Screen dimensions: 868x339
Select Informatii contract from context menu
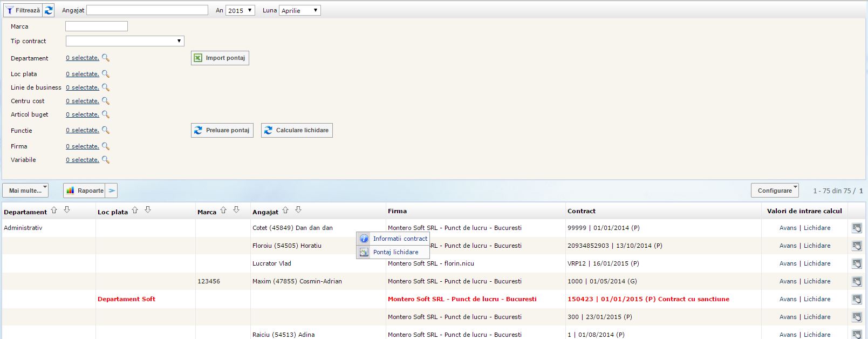point(400,239)
